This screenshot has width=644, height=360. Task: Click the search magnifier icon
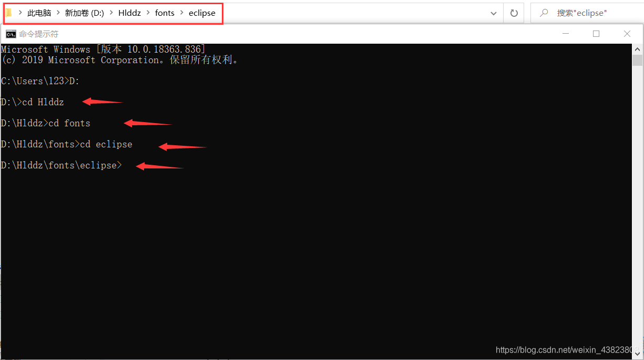coord(544,13)
